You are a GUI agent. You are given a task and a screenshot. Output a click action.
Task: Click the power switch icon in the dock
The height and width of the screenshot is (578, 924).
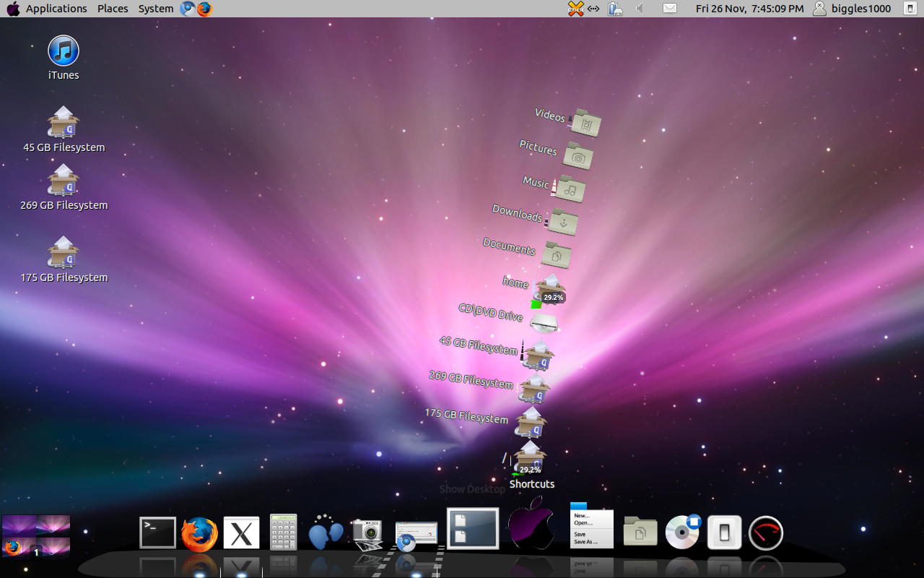click(724, 531)
